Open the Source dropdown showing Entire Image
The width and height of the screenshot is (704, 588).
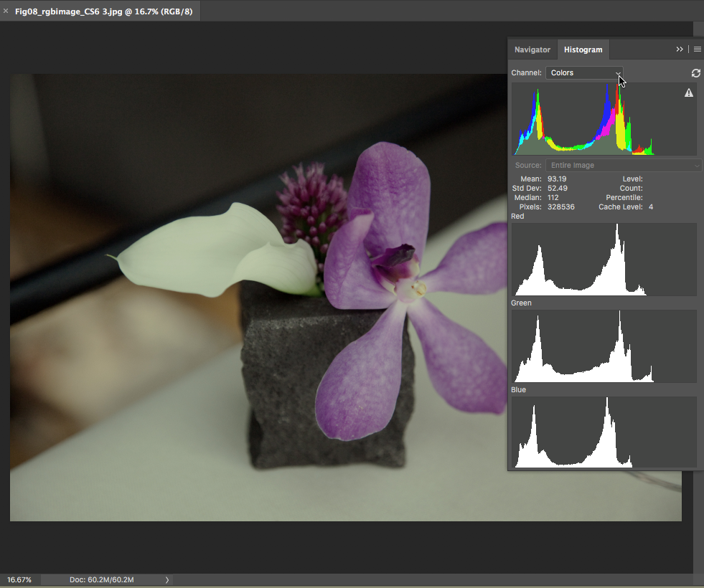tap(623, 166)
